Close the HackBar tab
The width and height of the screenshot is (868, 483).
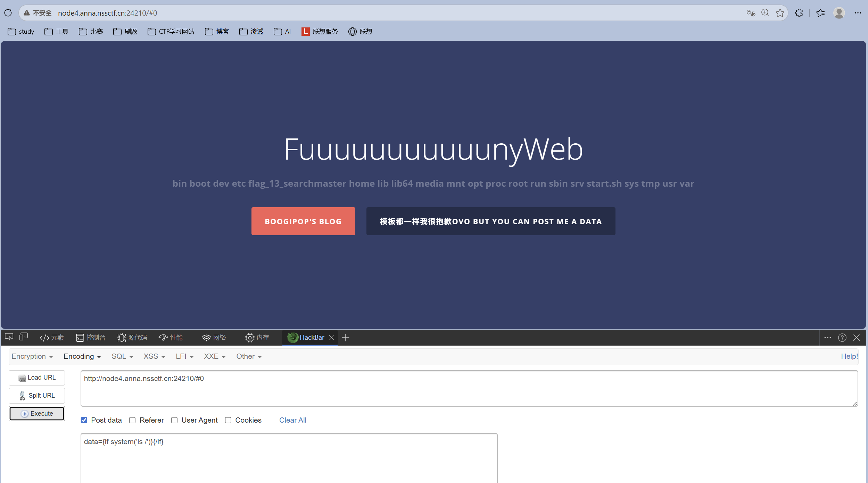[x=332, y=338]
